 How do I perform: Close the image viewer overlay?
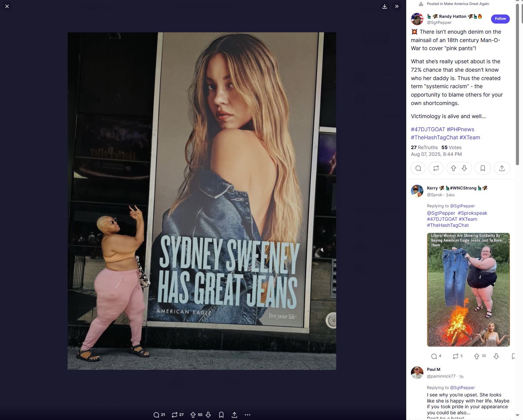[7, 6]
